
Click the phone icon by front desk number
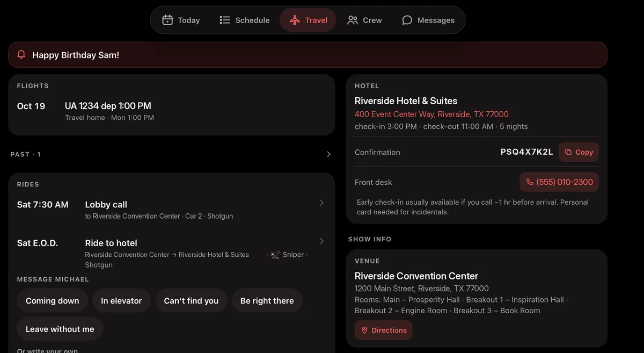point(530,182)
